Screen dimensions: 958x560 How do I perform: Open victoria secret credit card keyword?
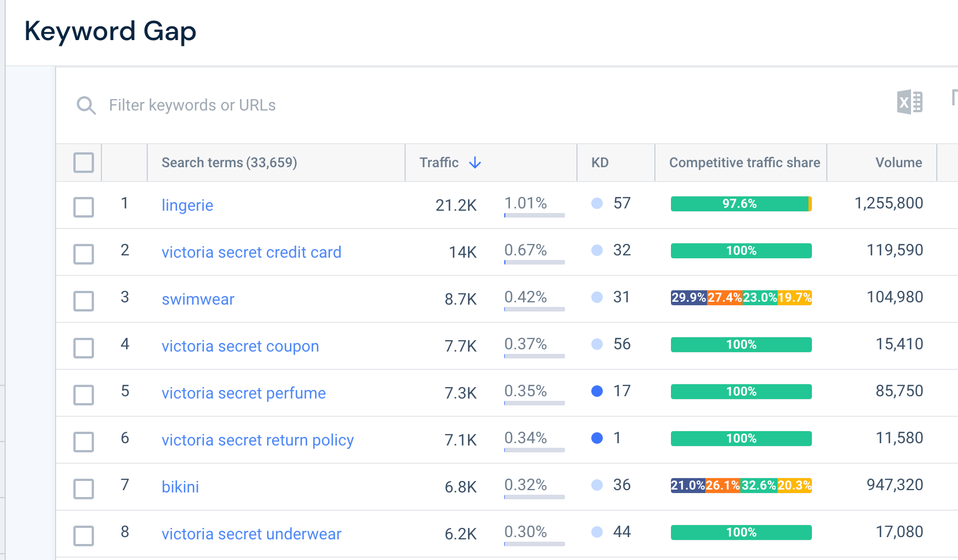click(252, 252)
